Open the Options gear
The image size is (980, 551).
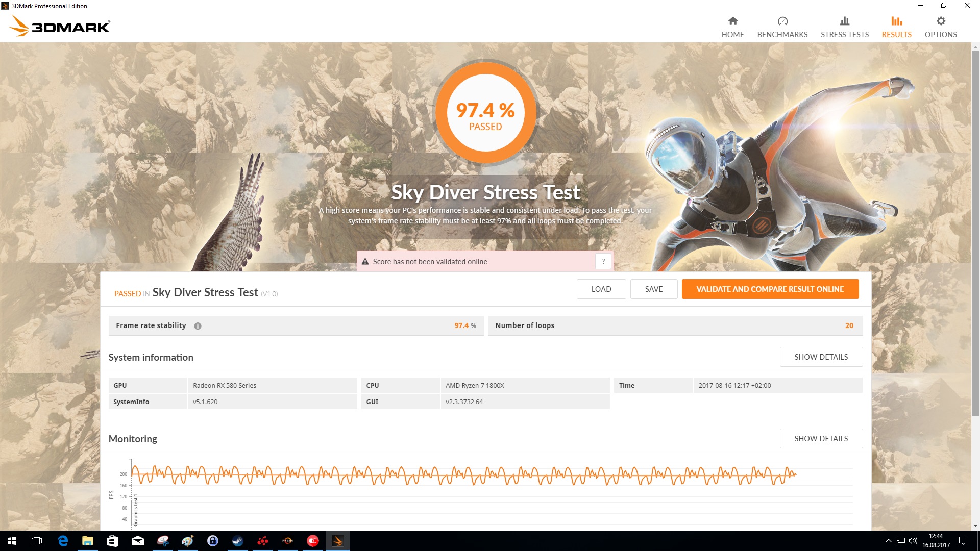[x=940, y=27]
